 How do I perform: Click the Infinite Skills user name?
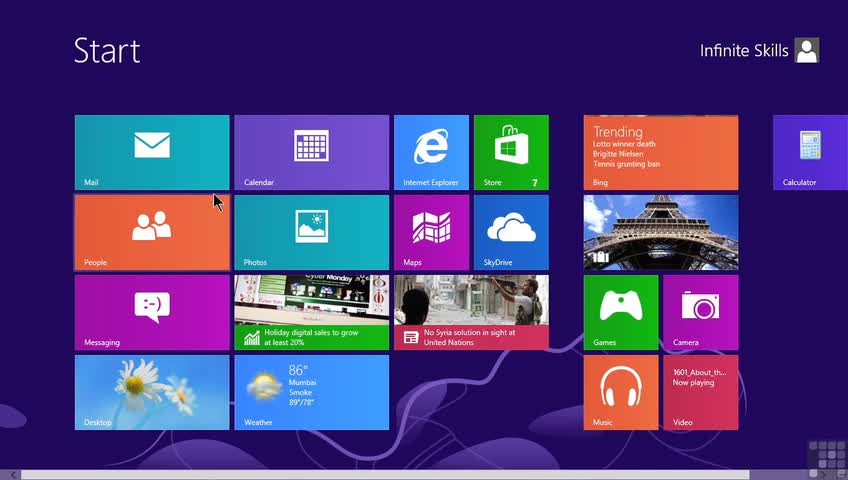pos(744,51)
